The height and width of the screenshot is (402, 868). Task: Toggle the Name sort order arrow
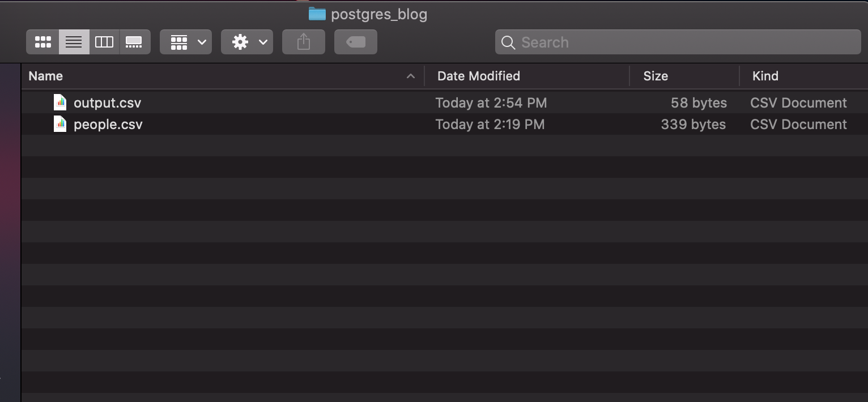coord(411,76)
